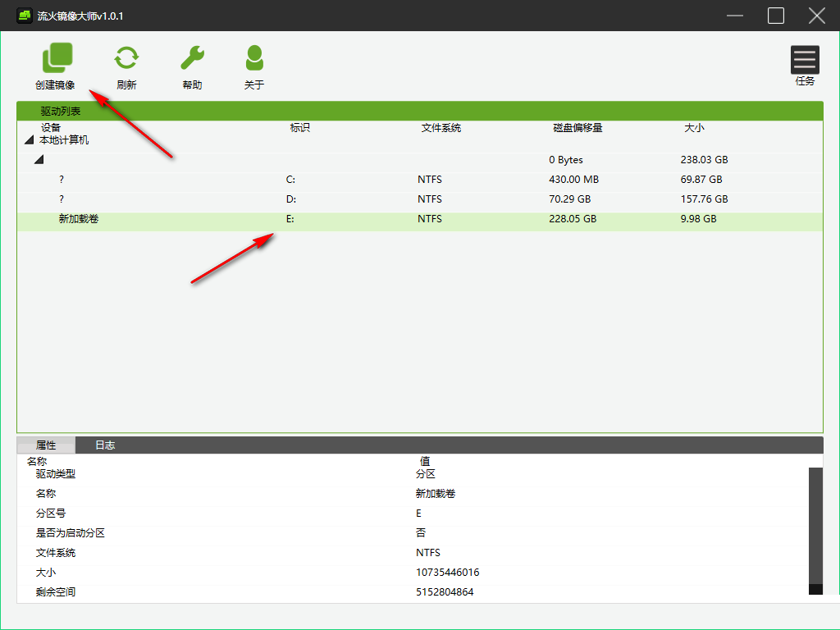Click the 70.29 GB offset cell
Viewport: 840px width, 630px height.
569,199
